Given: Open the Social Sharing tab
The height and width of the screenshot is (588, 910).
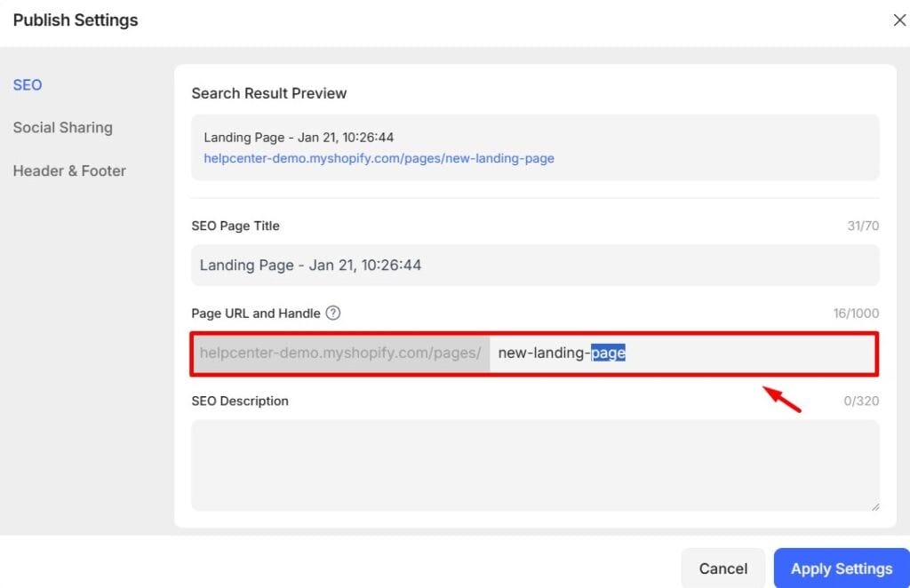Looking at the screenshot, I should coord(62,128).
